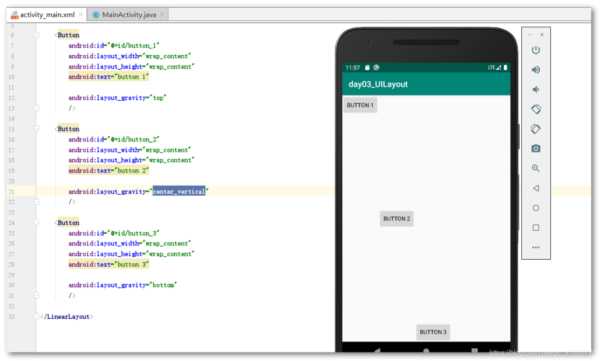This screenshot has width=600, height=361.
Task: Close the MainActivity.java tab
Action: [162, 15]
